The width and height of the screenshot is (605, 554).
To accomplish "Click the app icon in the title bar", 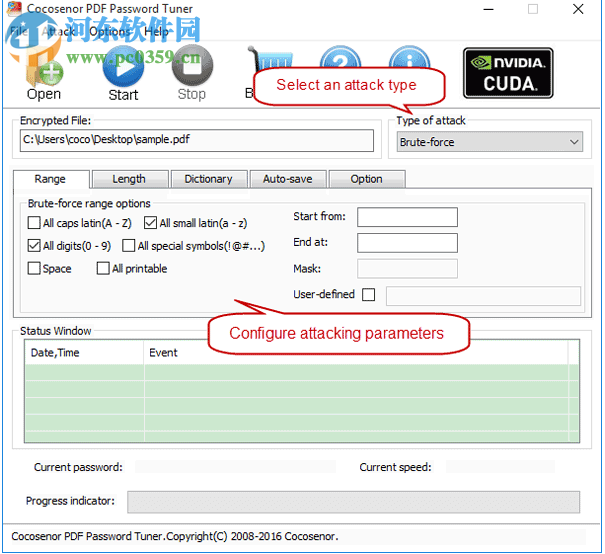I will coord(15,8).
